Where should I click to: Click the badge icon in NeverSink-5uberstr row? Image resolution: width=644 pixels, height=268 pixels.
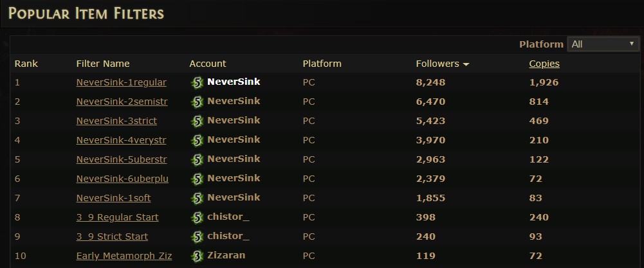[197, 159]
